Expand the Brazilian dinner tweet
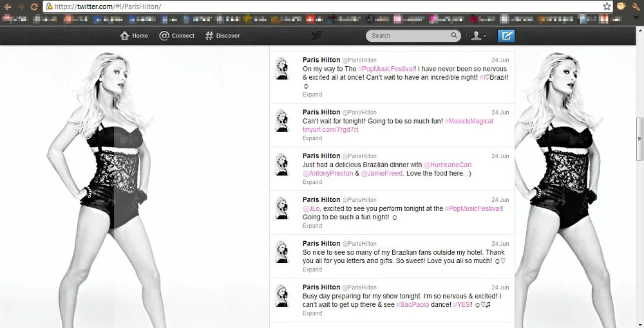Image resolution: width=644 pixels, height=328 pixels. point(312,182)
